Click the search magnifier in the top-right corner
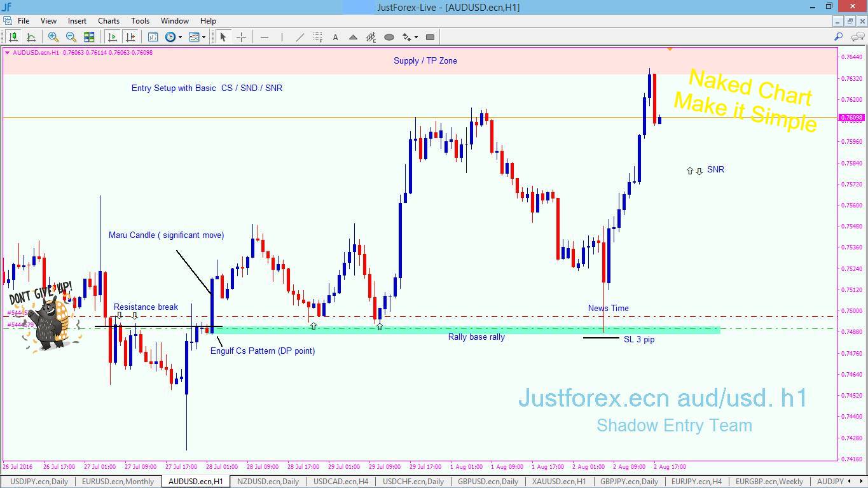 click(839, 36)
